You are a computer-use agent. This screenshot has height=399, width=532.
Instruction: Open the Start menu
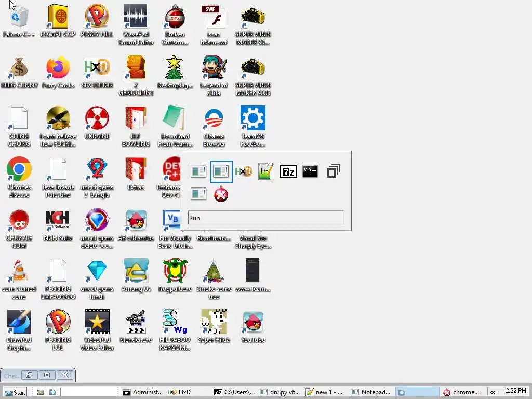click(15, 392)
